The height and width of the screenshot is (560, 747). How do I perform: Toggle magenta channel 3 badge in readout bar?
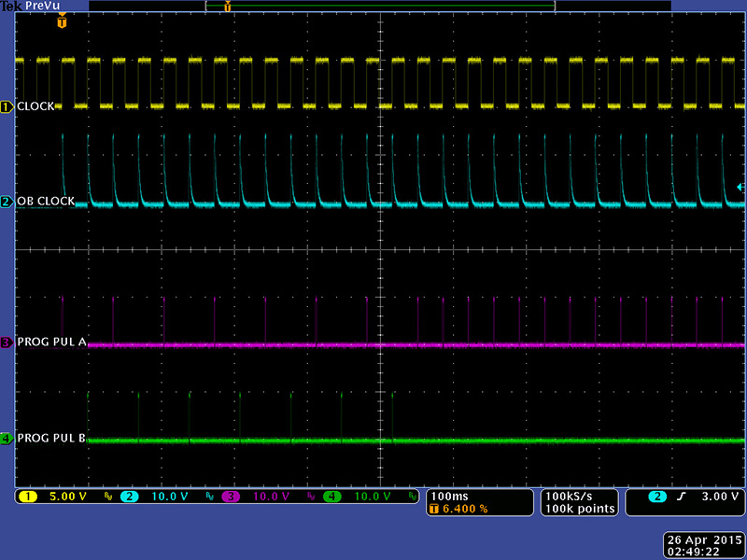click(x=230, y=497)
